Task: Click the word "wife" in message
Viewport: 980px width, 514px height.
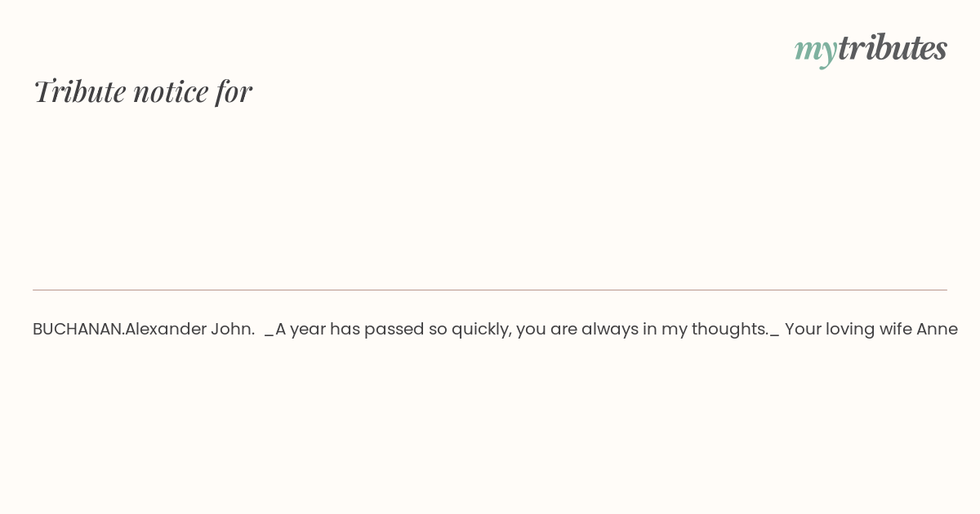Action: (895, 329)
